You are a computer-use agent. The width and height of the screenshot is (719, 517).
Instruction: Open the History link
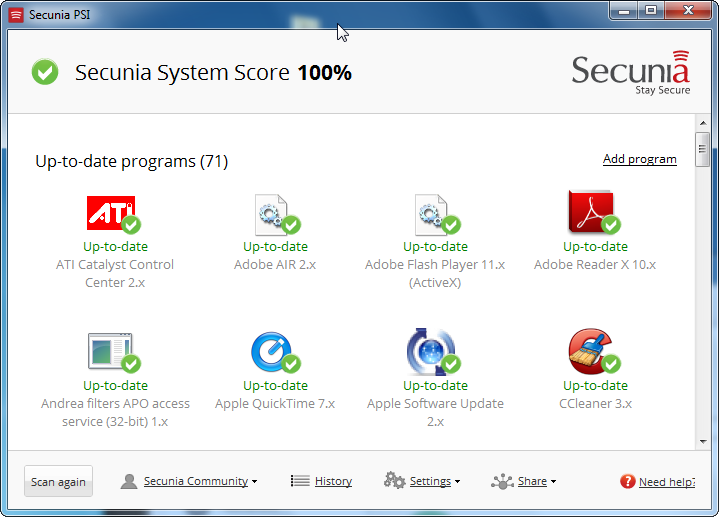333,481
